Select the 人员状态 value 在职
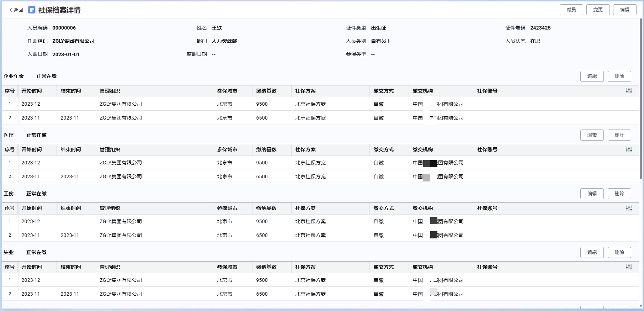644x311 pixels. pos(535,41)
